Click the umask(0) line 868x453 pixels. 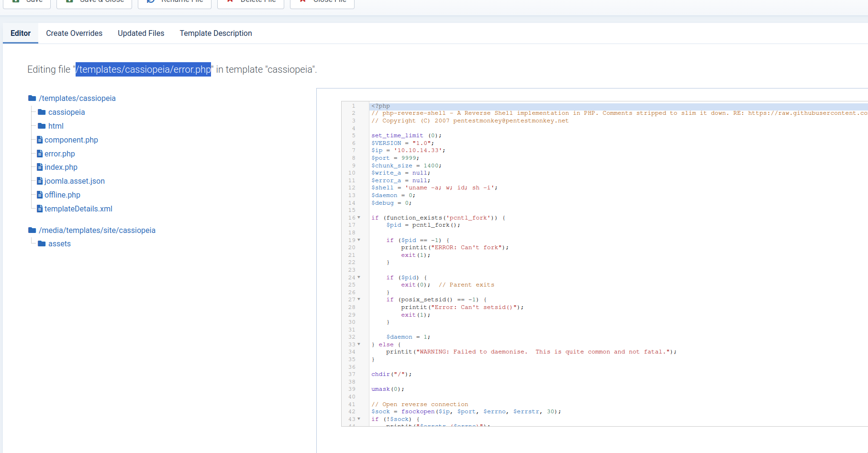point(388,389)
